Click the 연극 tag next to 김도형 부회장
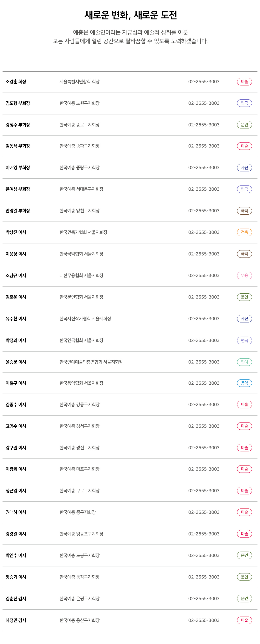The height and width of the screenshot is (644, 260). tap(244, 103)
